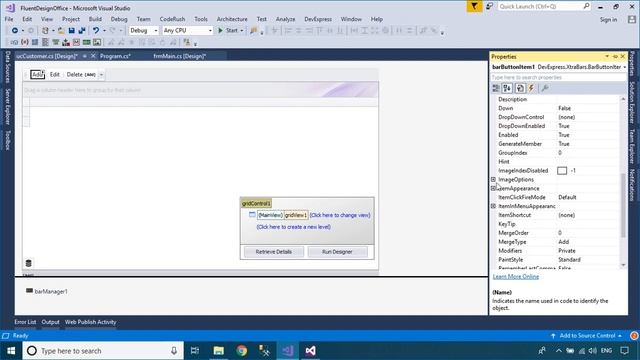Viewport: 640px width, 360px height.
Task: Click the New Project toolbar icon
Action: (x=45, y=31)
